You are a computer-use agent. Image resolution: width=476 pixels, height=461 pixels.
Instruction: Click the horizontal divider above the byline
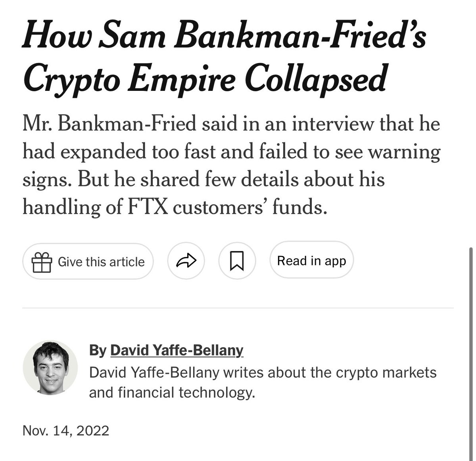[238, 307]
